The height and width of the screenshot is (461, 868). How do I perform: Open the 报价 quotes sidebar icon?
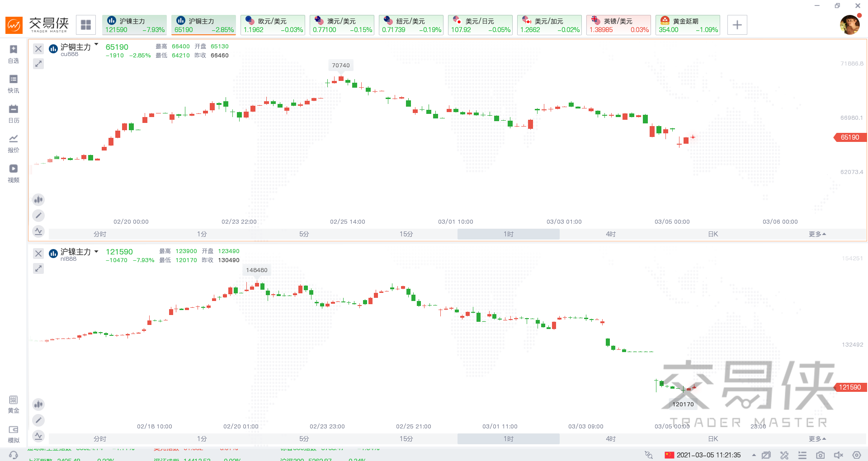pos(14,144)
